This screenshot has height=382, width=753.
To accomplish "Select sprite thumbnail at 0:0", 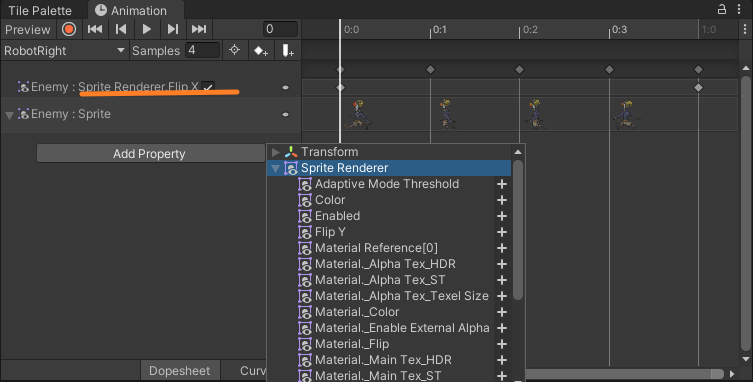I will pyautogui.click(x=359, y=114).
